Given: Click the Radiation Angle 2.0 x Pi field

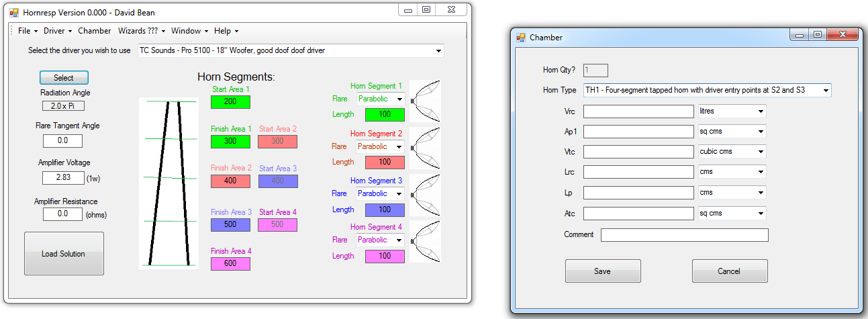Looking at the screenshot, I should (62, 105).
